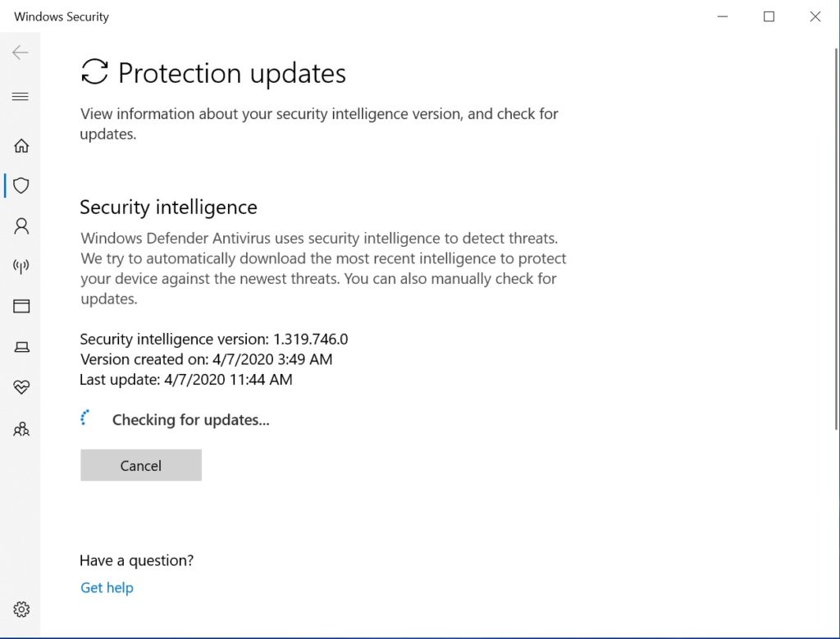The width and height of the screenshot is (840, 639).
Task: Cancel the update check
Action: click(x=140, y=465)
